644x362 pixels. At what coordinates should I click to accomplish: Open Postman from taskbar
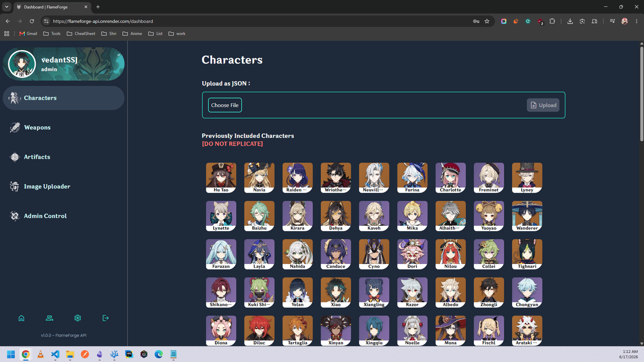coord(85,354)
